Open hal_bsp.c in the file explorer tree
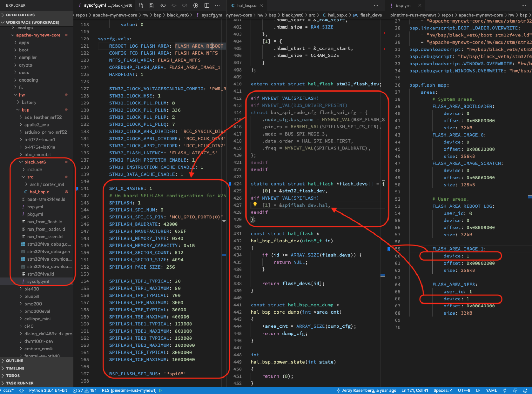The width and height of the screenshot is (532, 394). tap(39, 192)
